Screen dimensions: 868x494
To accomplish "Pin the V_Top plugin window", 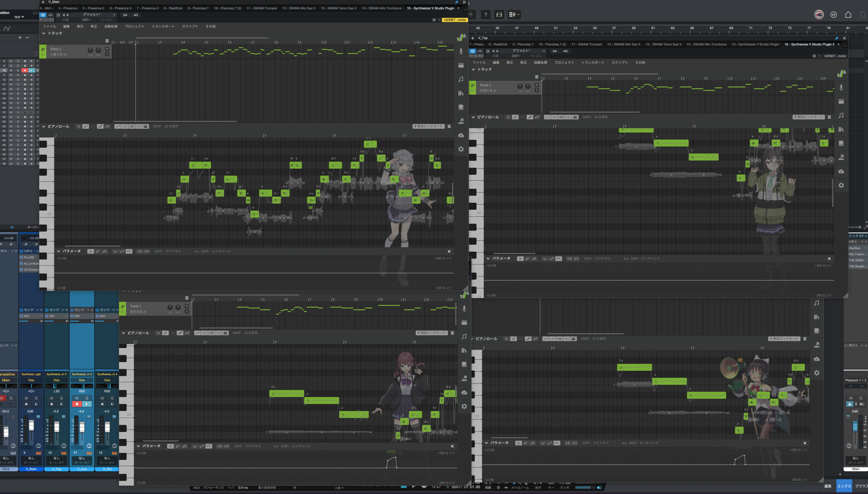I will [x=836, y=38].
